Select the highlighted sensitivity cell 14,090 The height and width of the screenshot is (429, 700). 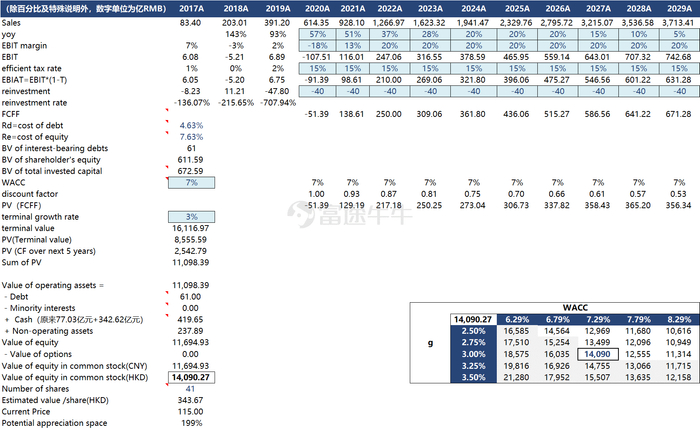click(598, 354)
